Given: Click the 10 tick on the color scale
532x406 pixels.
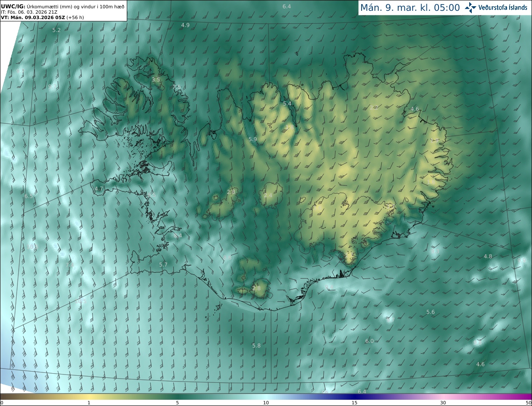Looking at the screenshot, I should (x=266, y=403).
